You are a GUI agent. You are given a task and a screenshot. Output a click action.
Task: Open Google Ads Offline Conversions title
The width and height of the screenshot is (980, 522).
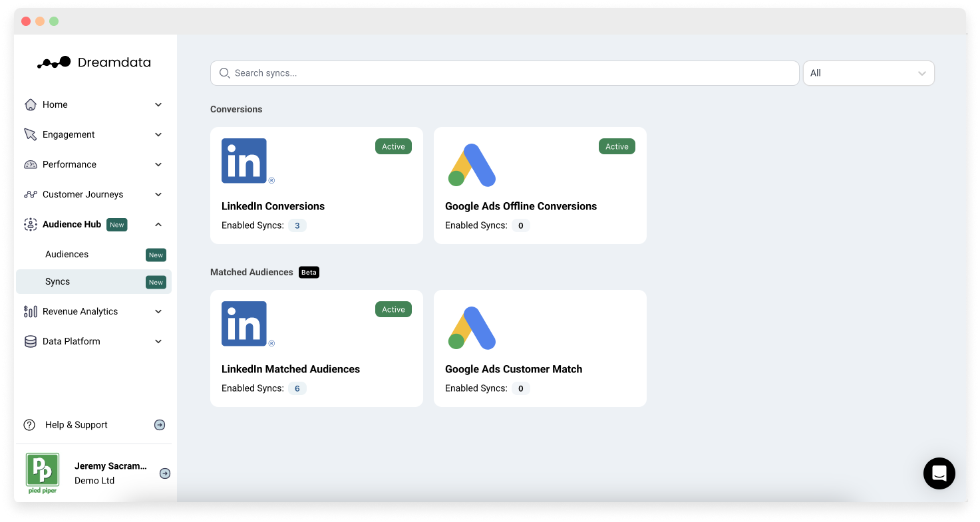[521, 206]
